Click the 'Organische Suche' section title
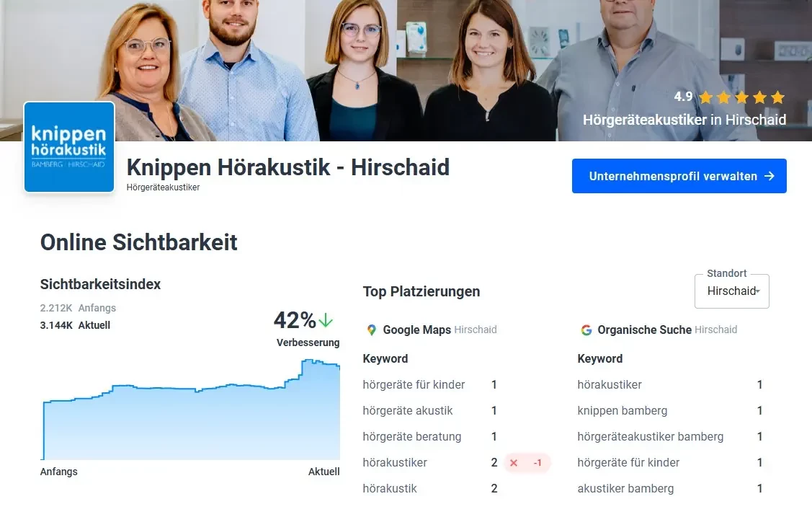This screenshot has height=517, width=812. [644, 330]
